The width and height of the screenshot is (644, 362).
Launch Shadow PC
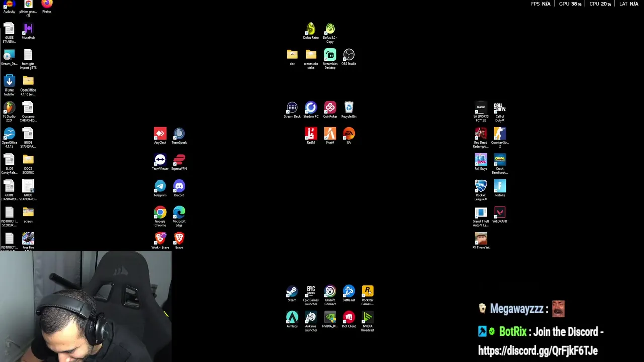[x=311, y=110]
